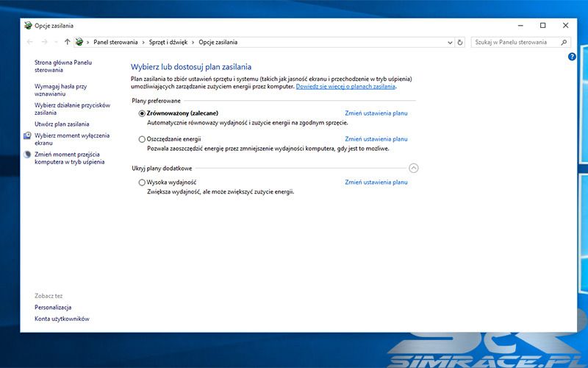Viewport: 588px width, 368px height.
Task: Select the Oszczędzanie energii power plan
Action: pyautogui.click(x=142, y=139)
